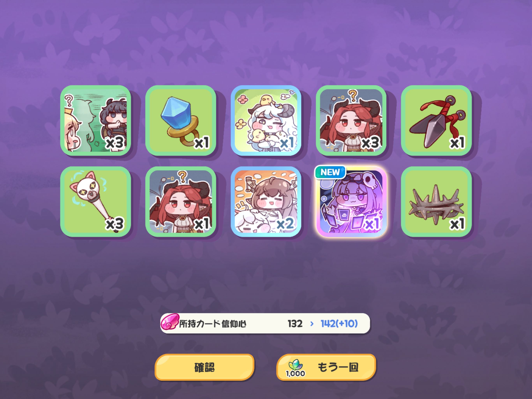Click the 所持カード信仰心 label
The image size is (532, 399).
[x=213, y=324]
